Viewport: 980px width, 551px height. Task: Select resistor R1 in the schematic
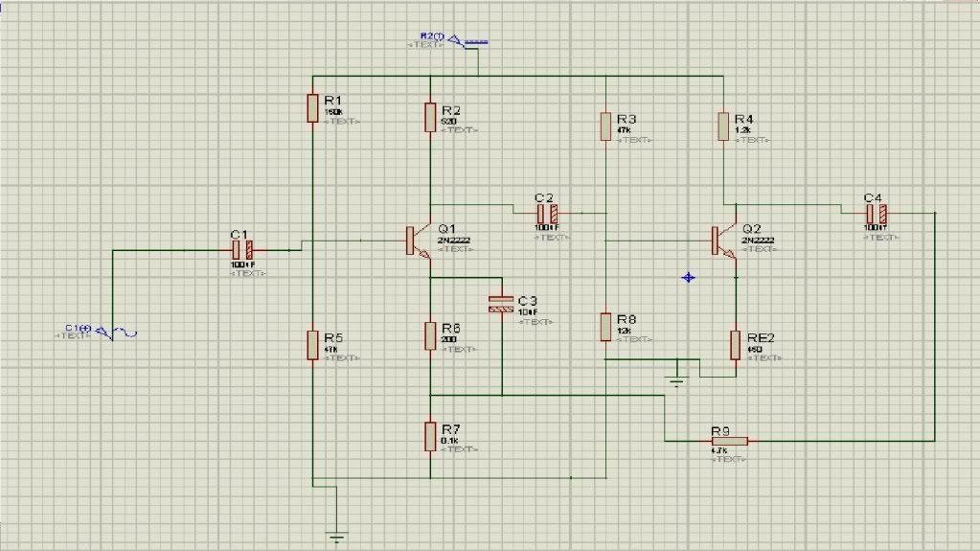point(312,108)
